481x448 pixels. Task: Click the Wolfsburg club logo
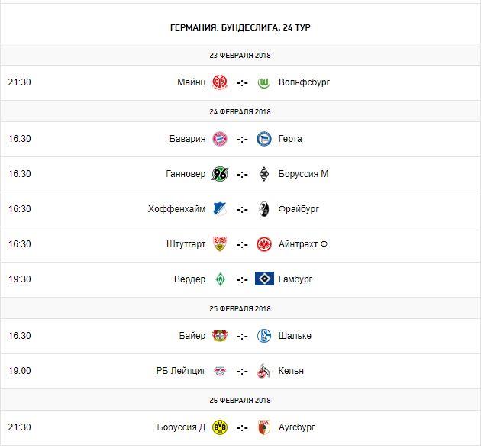265,82
